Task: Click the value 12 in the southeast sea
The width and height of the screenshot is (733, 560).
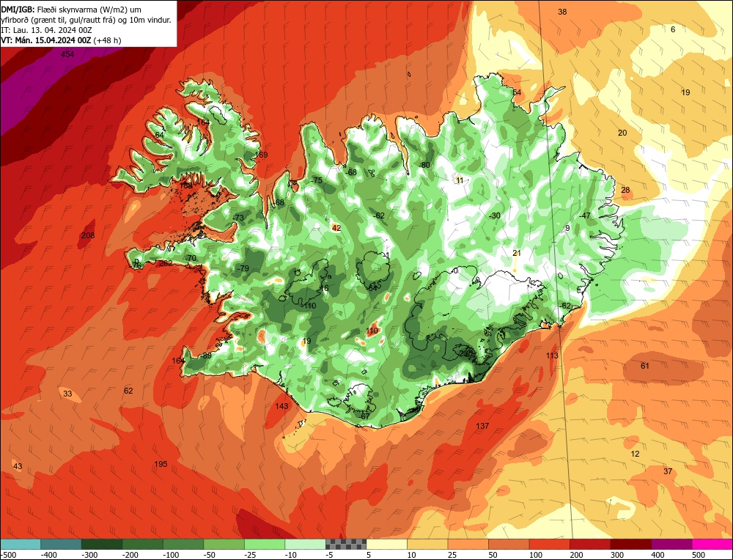Action: (635, 454)
